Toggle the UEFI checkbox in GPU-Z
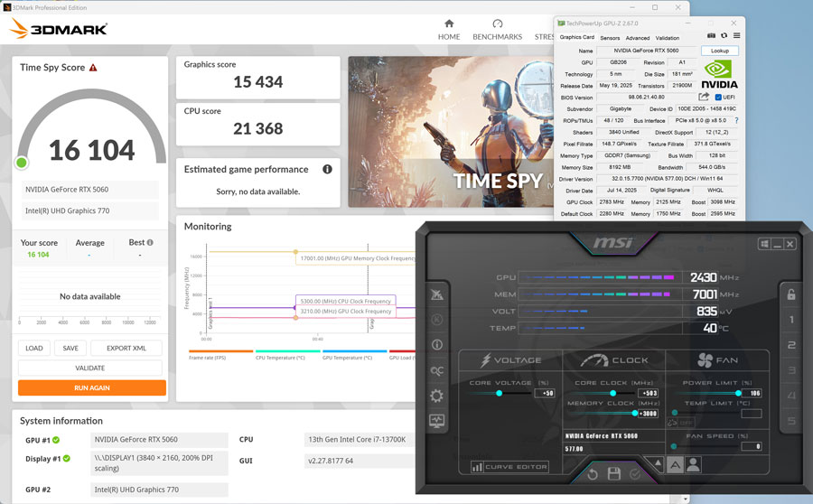This screenshot has height=504, width=813. pos(718,98)
